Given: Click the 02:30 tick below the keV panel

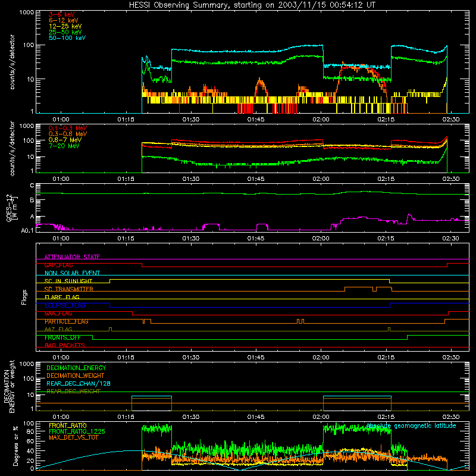Looking at the screenshot, I should (451, 120).
